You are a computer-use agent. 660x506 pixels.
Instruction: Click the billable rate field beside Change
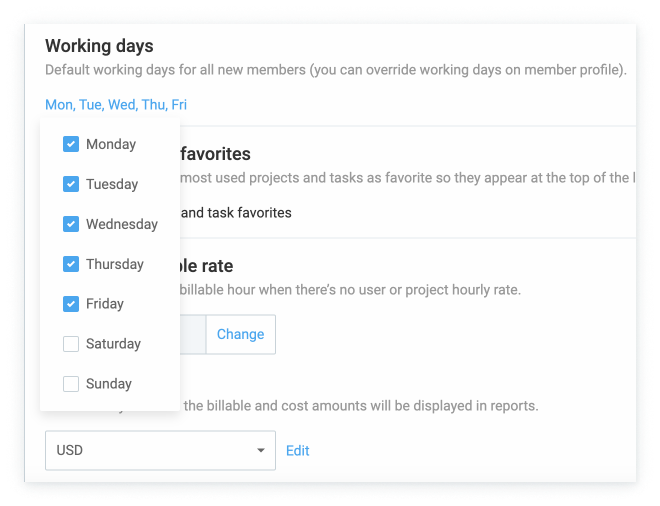point(192,334)
